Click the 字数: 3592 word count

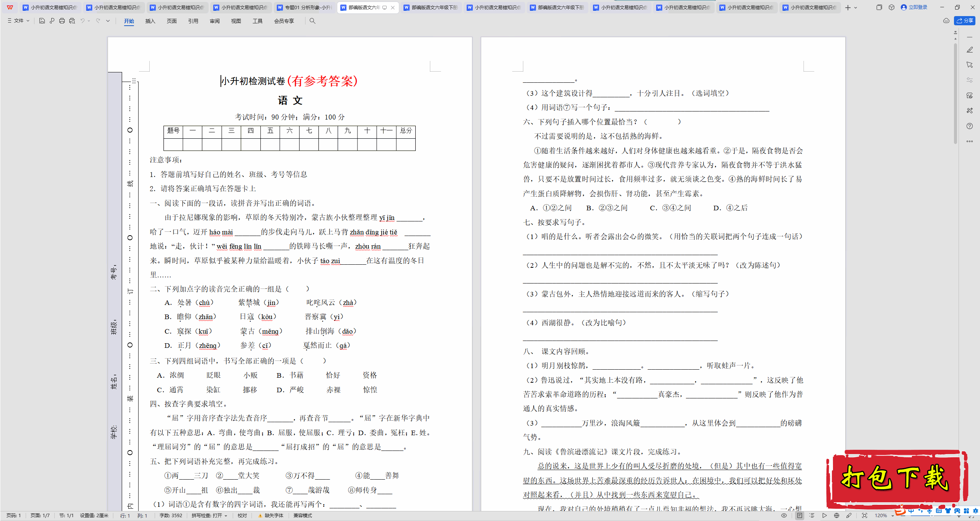(x=171, y=516)
